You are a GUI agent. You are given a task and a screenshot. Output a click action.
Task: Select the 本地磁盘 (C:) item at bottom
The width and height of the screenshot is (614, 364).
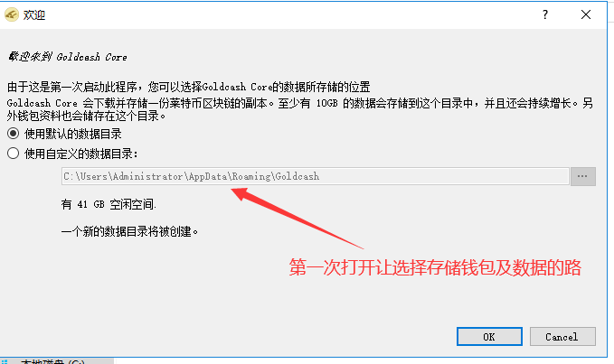point(52,361)
